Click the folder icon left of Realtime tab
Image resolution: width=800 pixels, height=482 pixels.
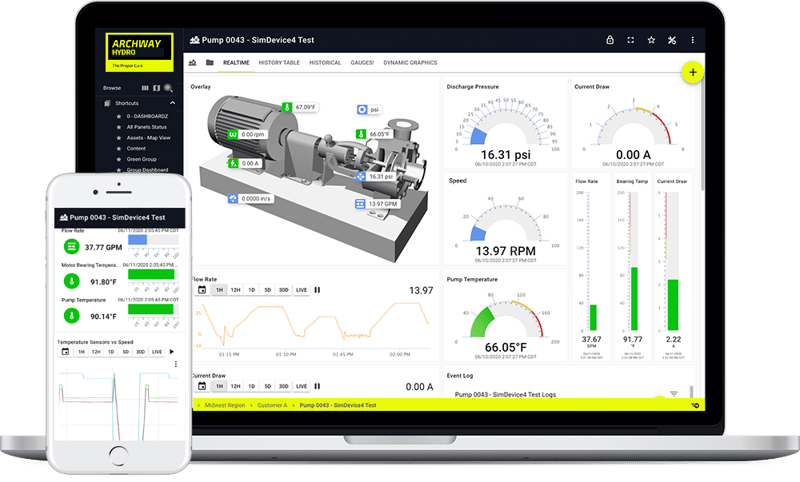point(210,63)
